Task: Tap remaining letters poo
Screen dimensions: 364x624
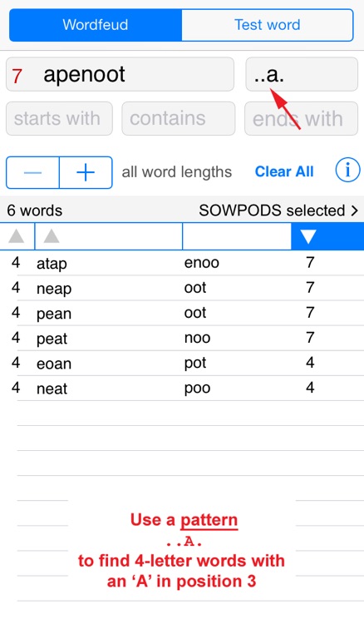Action: 197,388
